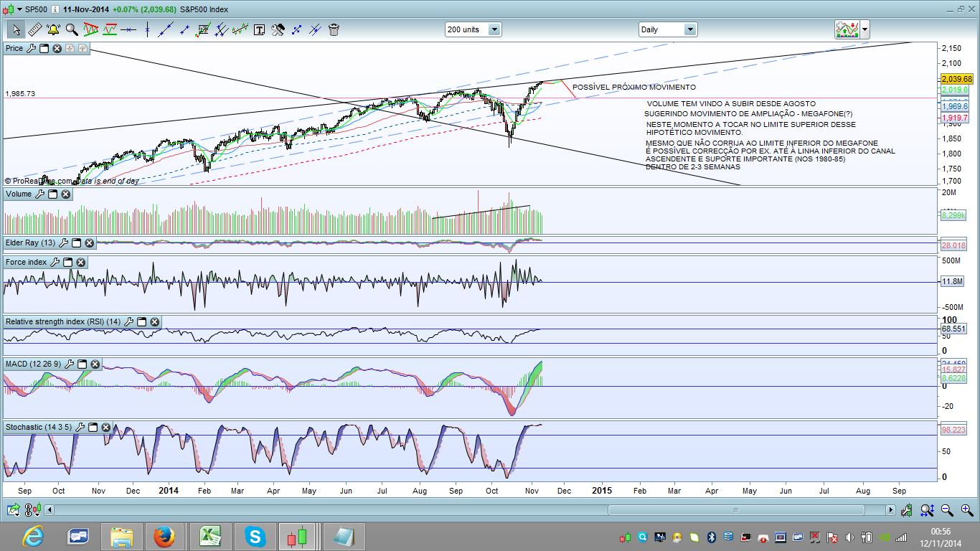Screen dimensions: 980x551
Task: Select the text annotation tool
Action: point(259,29)
